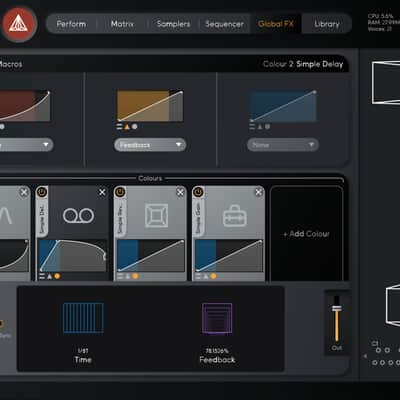Click the Colour 2 Simple Delay title
The image size is (400, 400).
click(x=303, y=64)
